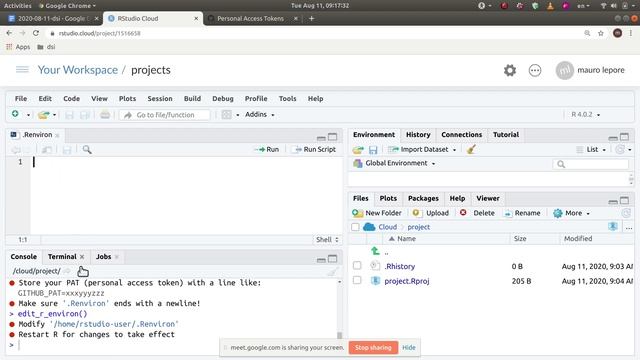Click Upload in Files pane
640x360 pixels.
coord(430,213)
